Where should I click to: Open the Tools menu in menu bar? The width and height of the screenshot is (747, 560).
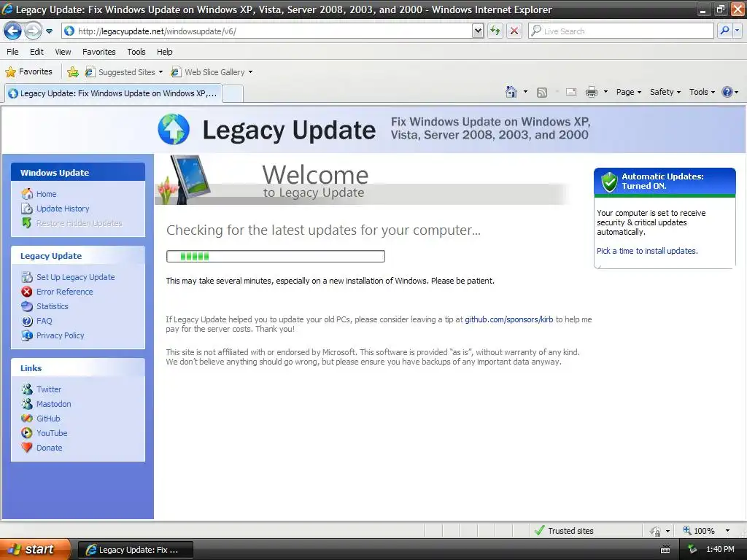136,52
